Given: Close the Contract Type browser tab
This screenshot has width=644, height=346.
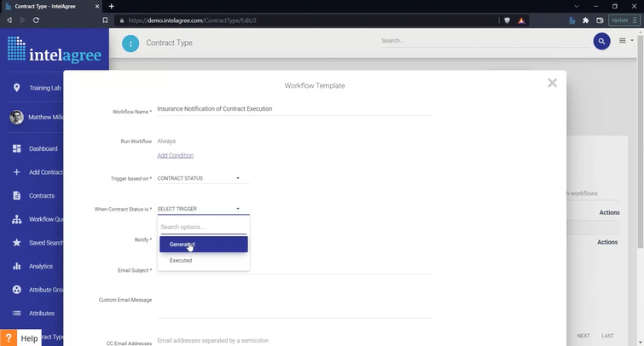Looking at the screenshot, I should [x=97, y=6].
